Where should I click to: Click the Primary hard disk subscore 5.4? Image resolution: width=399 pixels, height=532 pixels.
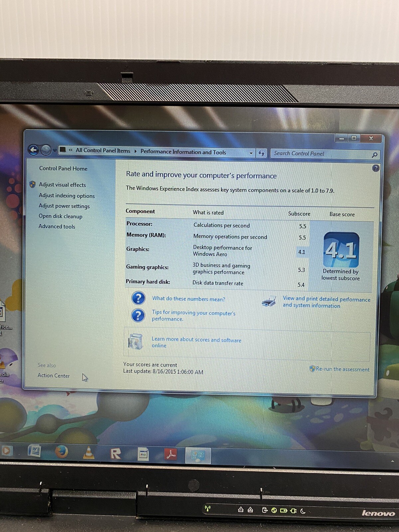(301, 285)
